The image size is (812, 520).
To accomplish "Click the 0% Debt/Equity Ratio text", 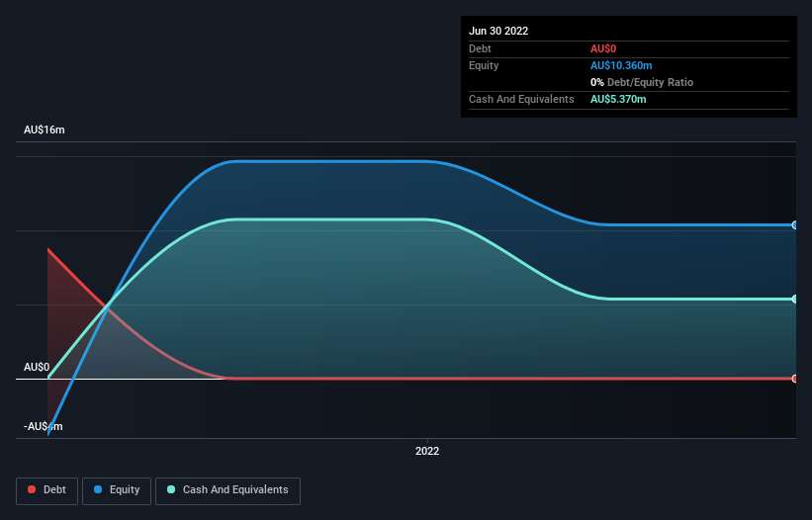I will coord(642,82).
